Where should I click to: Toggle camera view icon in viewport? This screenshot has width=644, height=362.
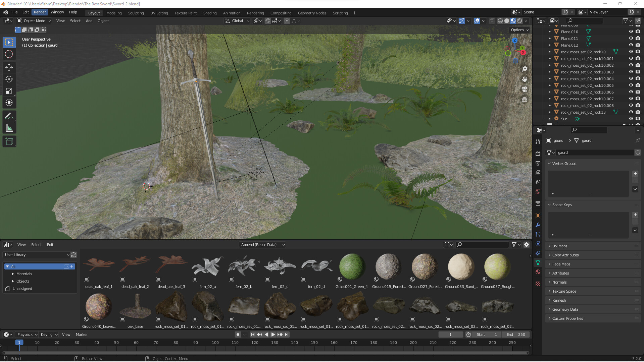point(525,89)
